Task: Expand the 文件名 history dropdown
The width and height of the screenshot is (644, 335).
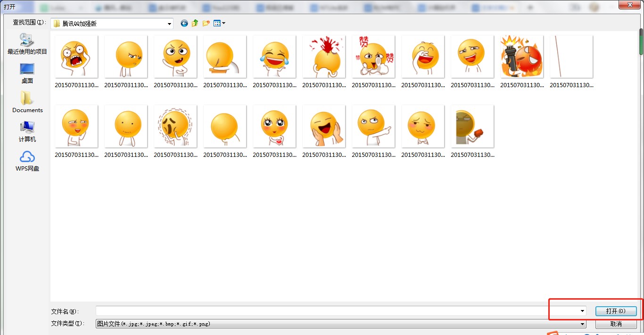Action: [581, 311]
